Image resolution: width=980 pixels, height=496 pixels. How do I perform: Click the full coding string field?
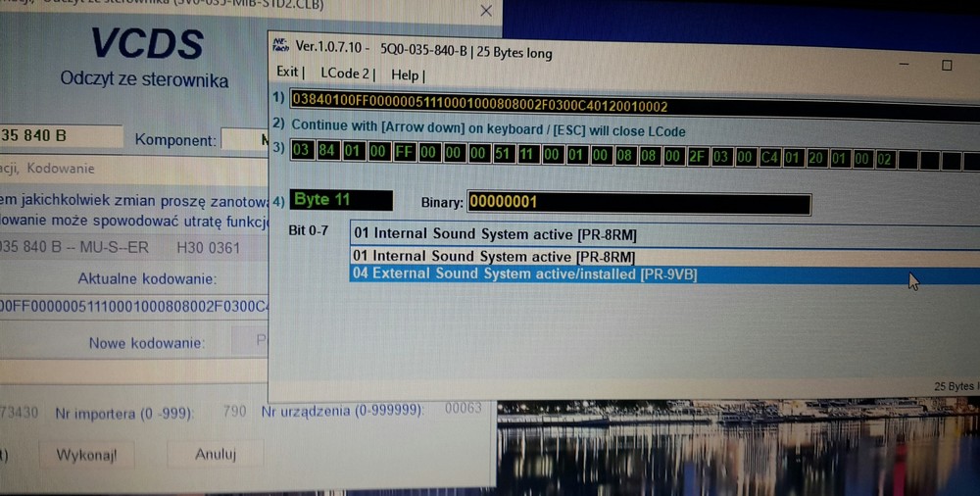[x=627, y=105]
